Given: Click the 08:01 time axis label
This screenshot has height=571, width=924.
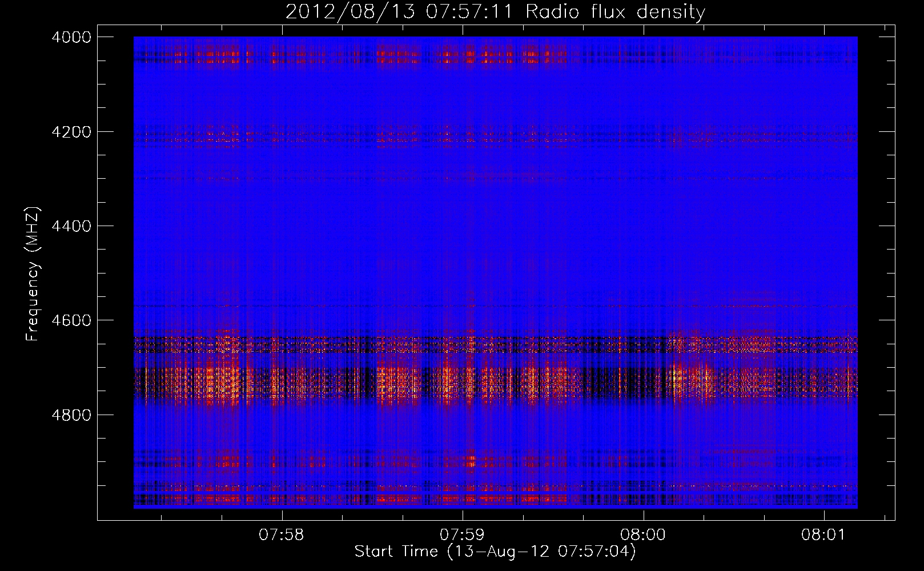Looking at the screenshot, I should point(823,535).
